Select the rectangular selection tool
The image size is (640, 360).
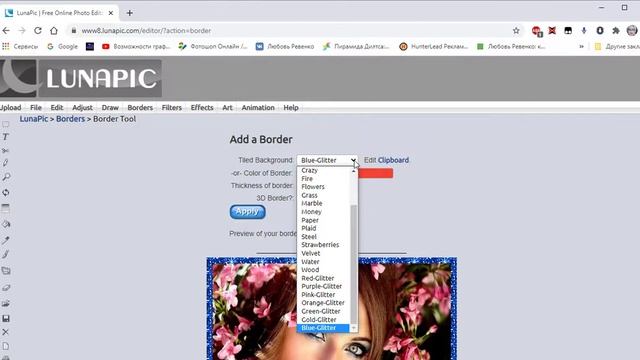(x=6, y=124)
